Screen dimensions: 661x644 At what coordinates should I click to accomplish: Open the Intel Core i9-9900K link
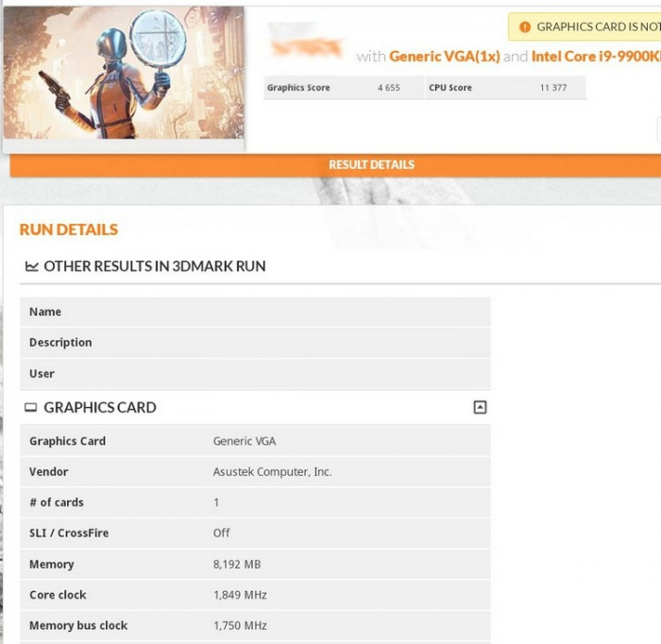[595, 57]
